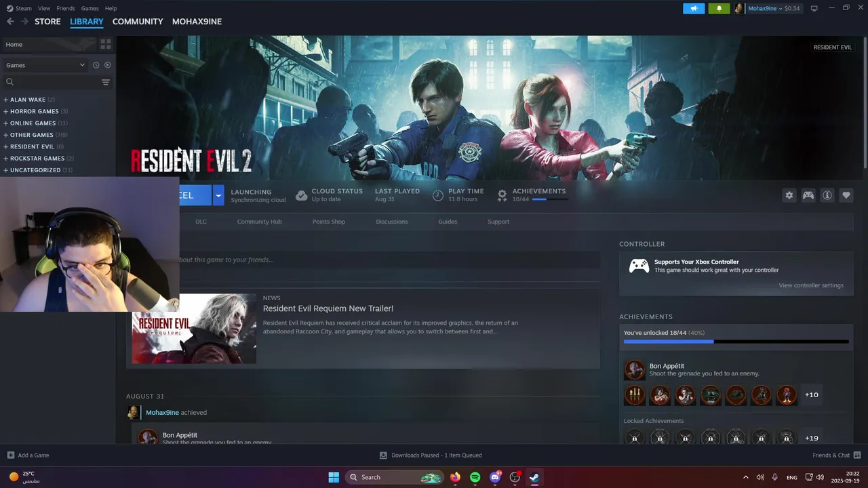
Task: Open the three-knives achievement icon
Action: [635, 394]
